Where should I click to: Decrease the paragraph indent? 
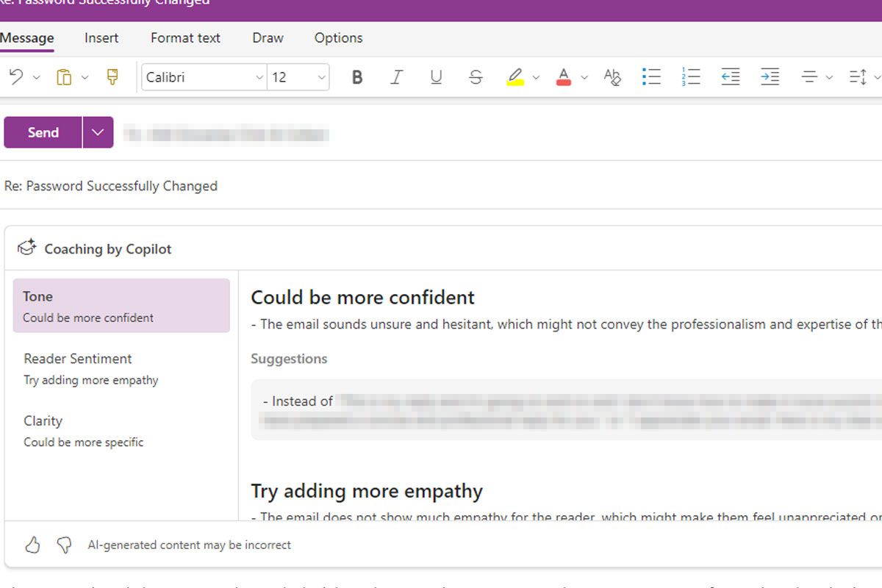pyautogui.click(x=730, y=77)
